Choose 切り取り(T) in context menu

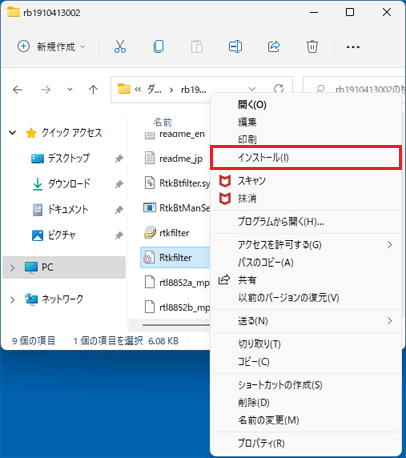pyautogui.click(x=306, y=344)
